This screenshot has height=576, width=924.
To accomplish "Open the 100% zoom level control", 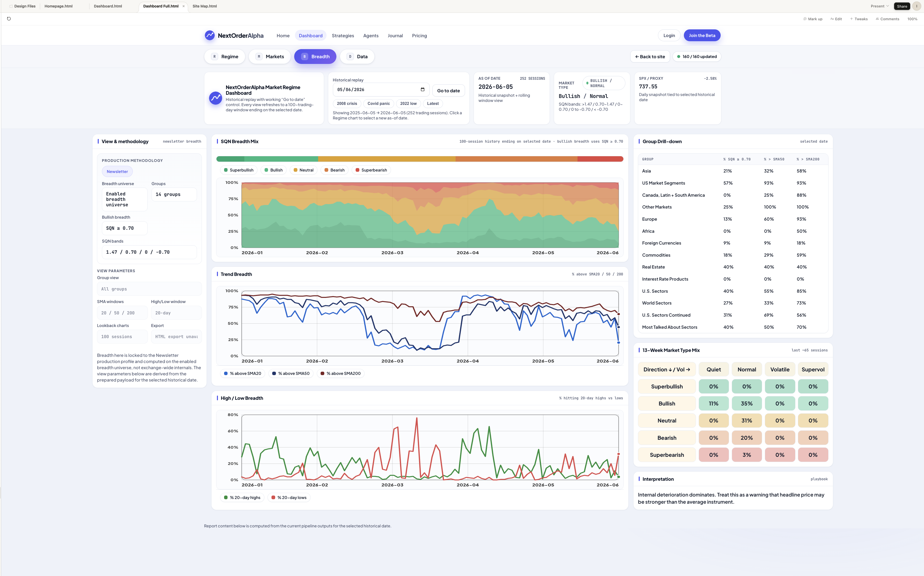I will pyautogui.click(x=912, y=19).
